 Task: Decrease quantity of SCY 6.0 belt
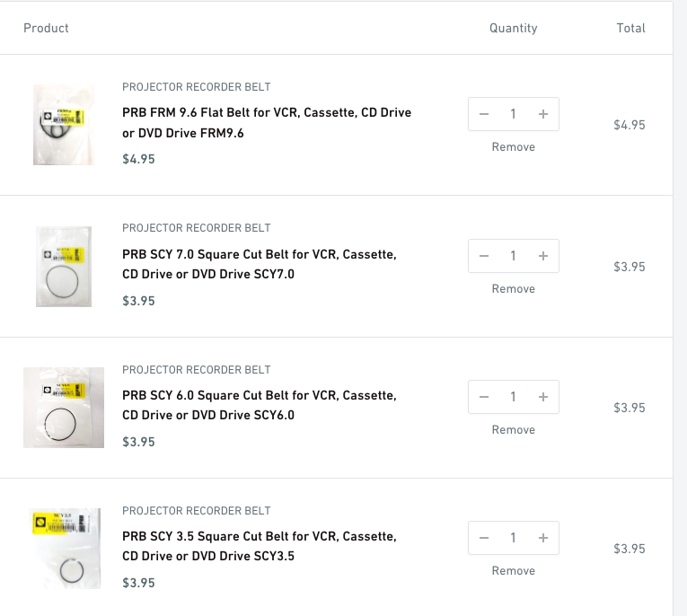[484, 397]
